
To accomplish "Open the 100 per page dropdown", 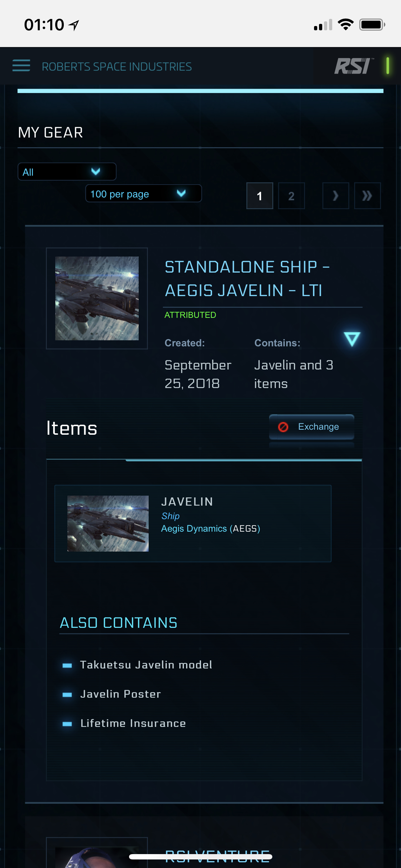I will pyautogui.click(x=143, y=194).
